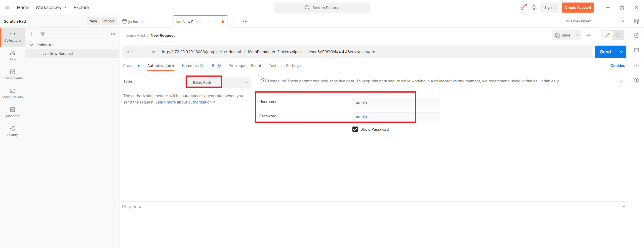Switch to the Headers (7) tab
Screen dimensions: 644x248
192,66
